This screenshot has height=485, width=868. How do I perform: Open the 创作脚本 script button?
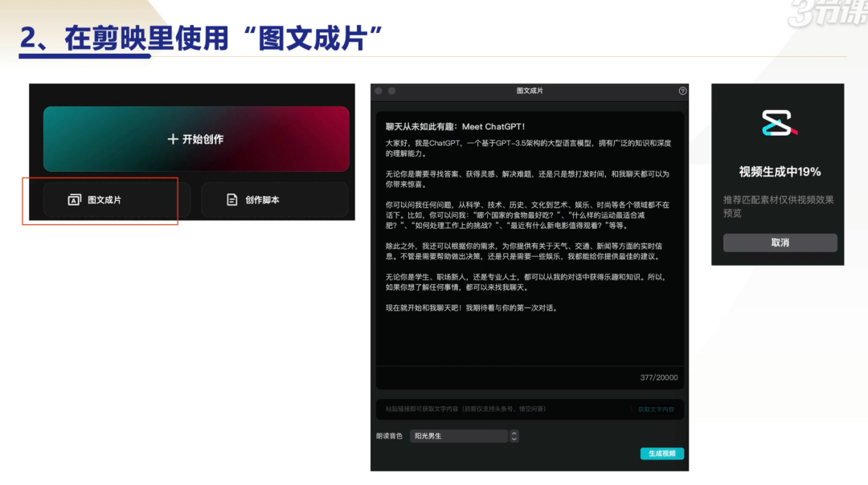(x=275, y=200)
